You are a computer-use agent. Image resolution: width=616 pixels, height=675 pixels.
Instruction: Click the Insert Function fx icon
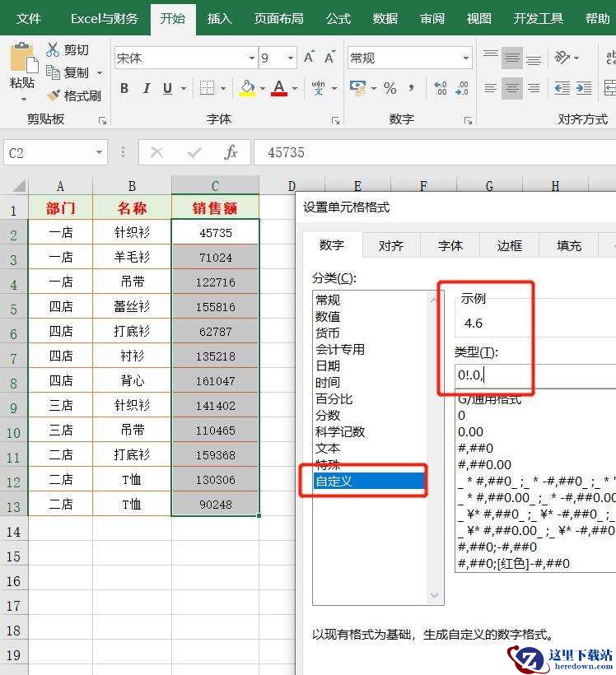pyautogui.click(x=231, y=152)
